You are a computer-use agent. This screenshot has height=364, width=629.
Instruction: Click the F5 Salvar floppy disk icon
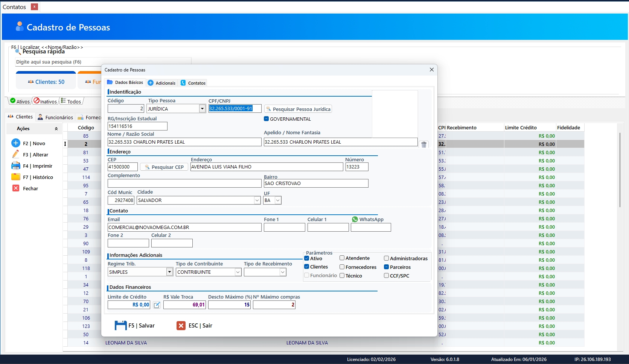pos(120,325)
